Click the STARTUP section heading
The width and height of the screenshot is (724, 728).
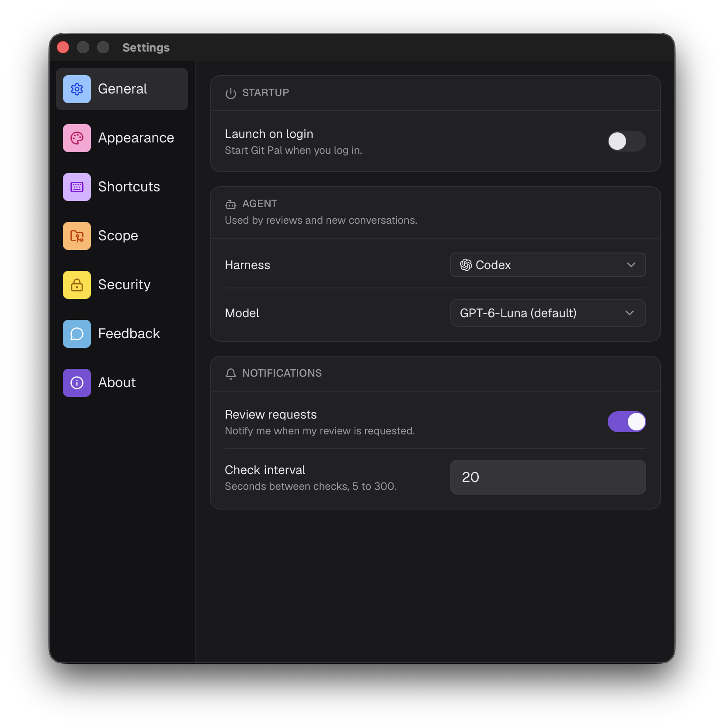pyautogui.click(x=266, y=93)
